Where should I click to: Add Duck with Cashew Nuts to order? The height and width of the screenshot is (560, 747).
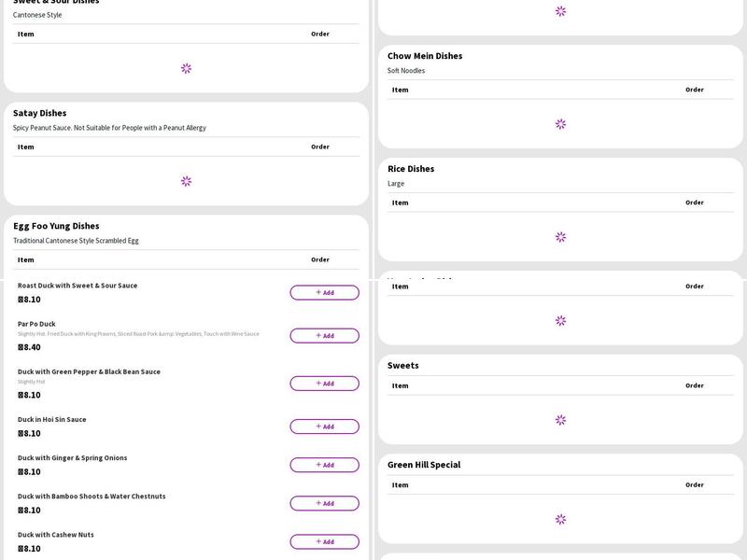pyautogui.click(x=324, y=541)
